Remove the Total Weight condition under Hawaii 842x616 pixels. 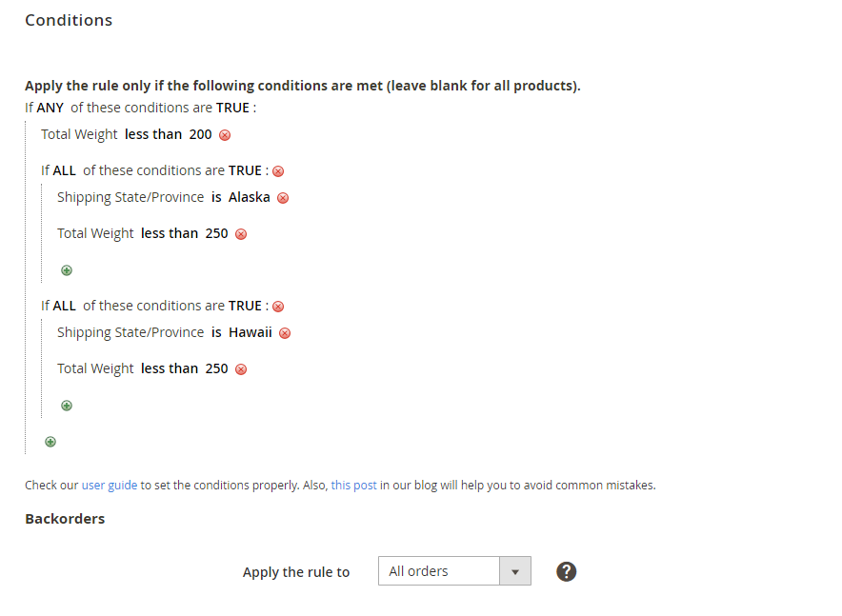click(241, 369)
